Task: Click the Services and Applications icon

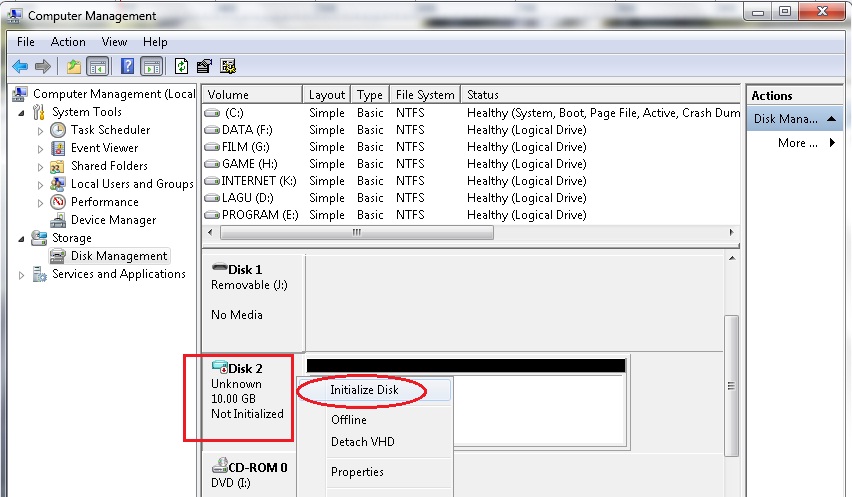Action: point(40,274)
